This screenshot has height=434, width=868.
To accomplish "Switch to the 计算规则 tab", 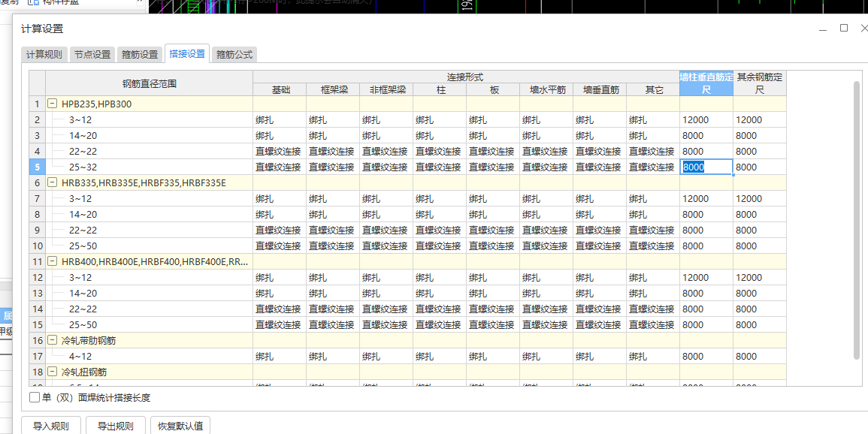I will (45, 55).
